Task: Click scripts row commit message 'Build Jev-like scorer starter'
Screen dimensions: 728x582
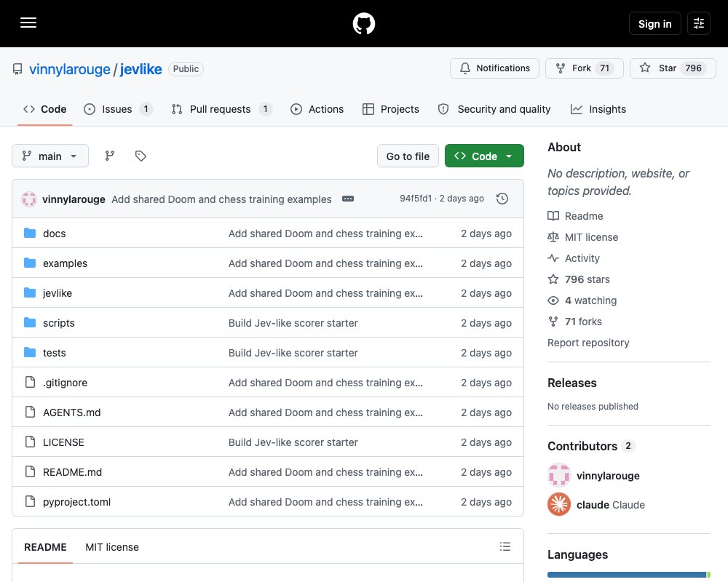Action: (x=293, y=323)
